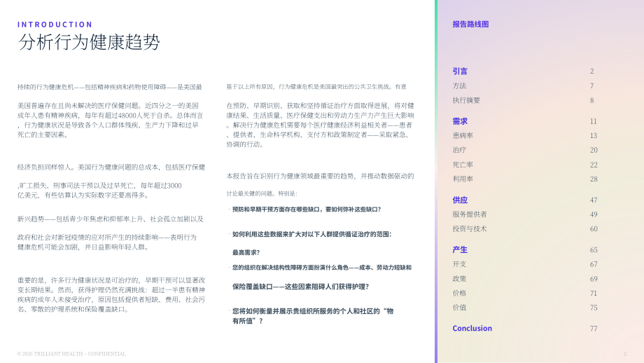Click page number 47 beside 供应
The image size is (644, 363).
[594, 200]
